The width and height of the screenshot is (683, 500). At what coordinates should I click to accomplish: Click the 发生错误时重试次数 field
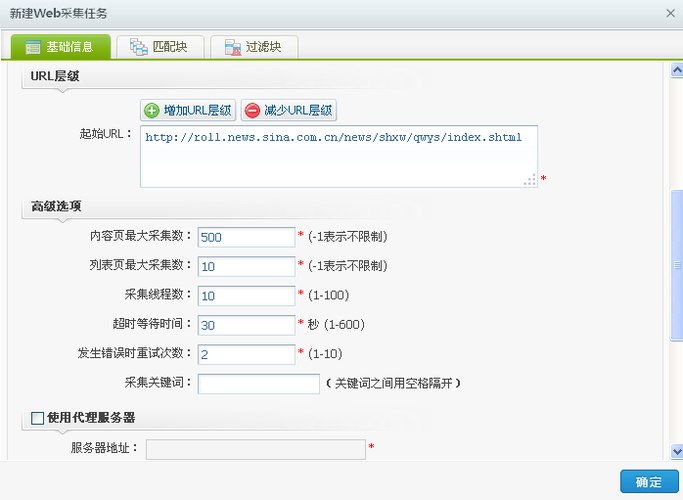[246, 355]
